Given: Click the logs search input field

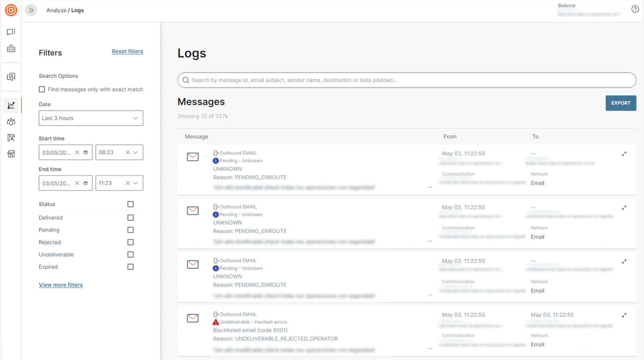Looking at the screenshot, I should (x=407, y=80).
